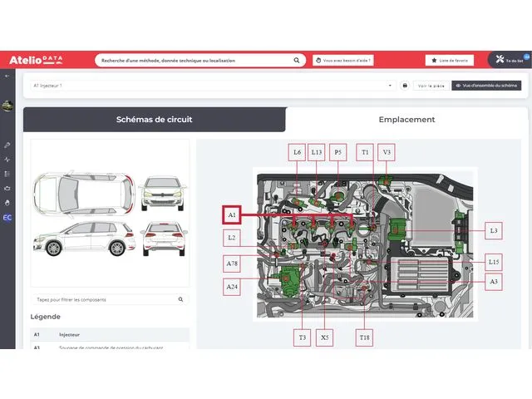The width and height of the screenshot is (532, 399).
Task: Click Vous avez besoin d'aide link
Action: point(342,60)
